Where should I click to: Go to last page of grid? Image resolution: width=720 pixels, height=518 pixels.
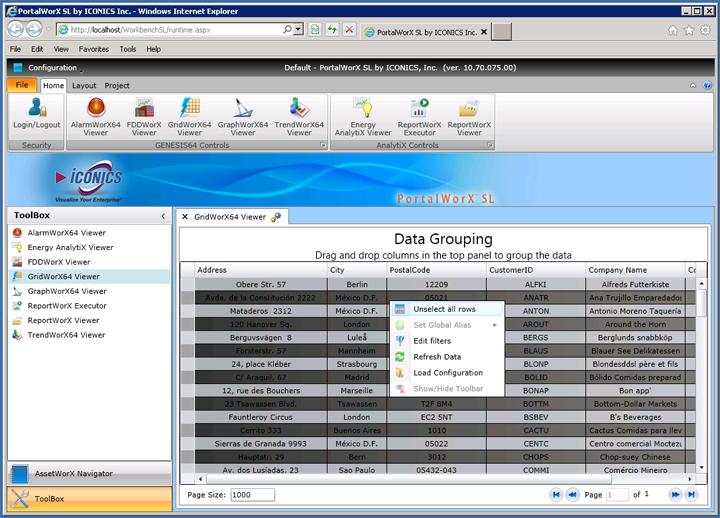click(x=691, y=495)
